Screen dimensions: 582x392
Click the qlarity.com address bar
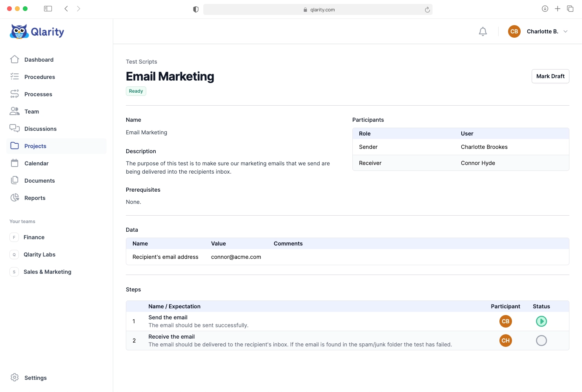[x=318, y=9]
